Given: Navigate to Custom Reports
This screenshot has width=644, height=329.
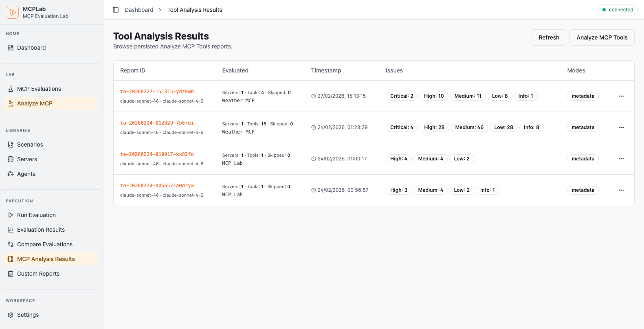Looking at the screenshot, I should click(38, 274).
